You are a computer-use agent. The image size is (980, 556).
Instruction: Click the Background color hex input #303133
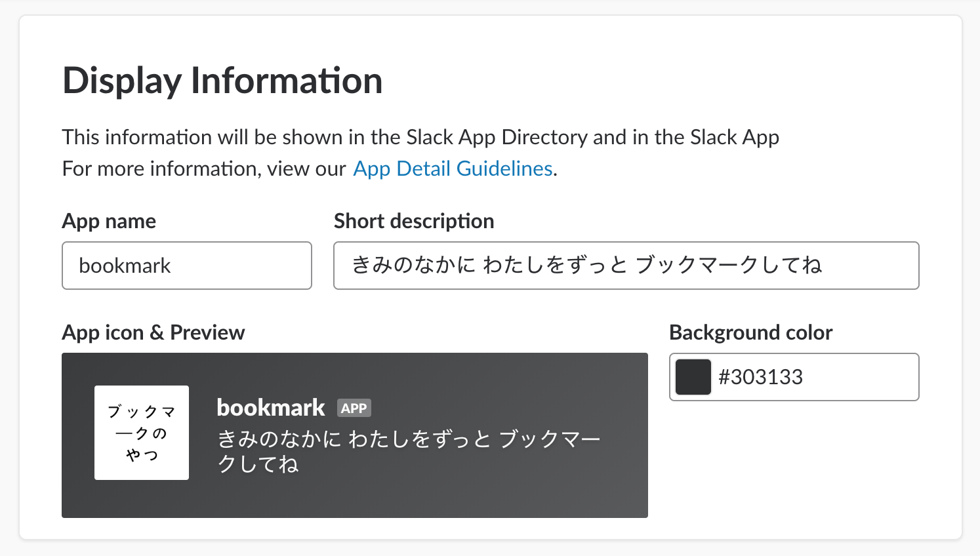[794, 377]
